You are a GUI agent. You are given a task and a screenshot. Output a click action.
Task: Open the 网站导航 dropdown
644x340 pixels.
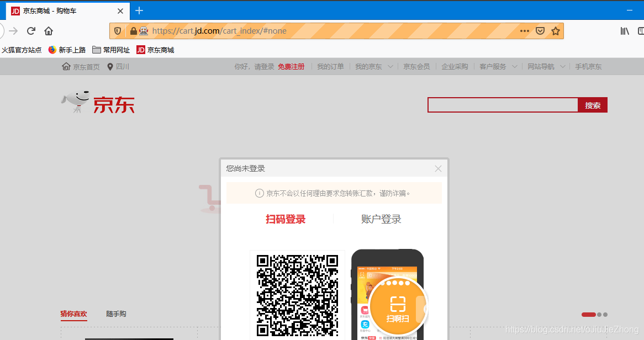pyautogui.click(x=542, y=66)
